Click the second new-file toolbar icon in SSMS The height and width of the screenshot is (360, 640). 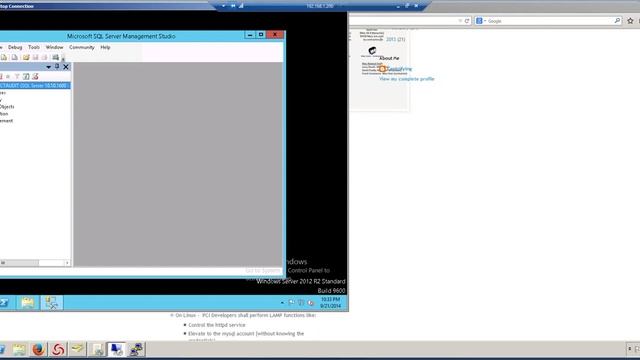[x=14, y=57]
